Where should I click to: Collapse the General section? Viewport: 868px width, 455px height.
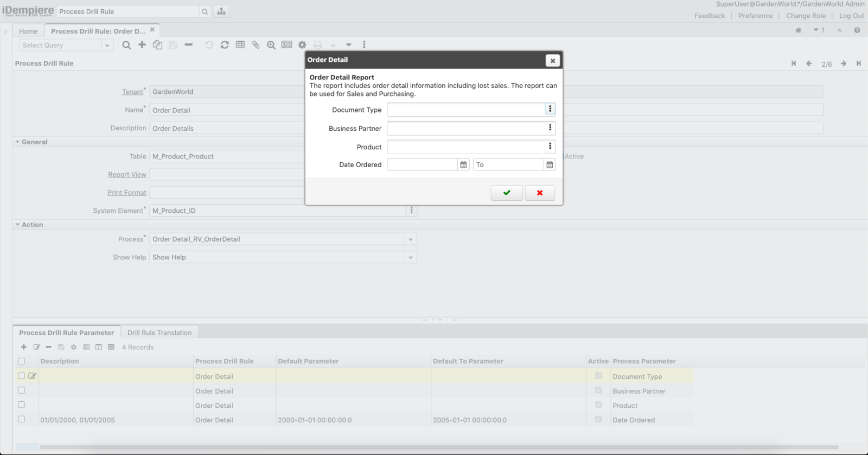coord(17,142)
